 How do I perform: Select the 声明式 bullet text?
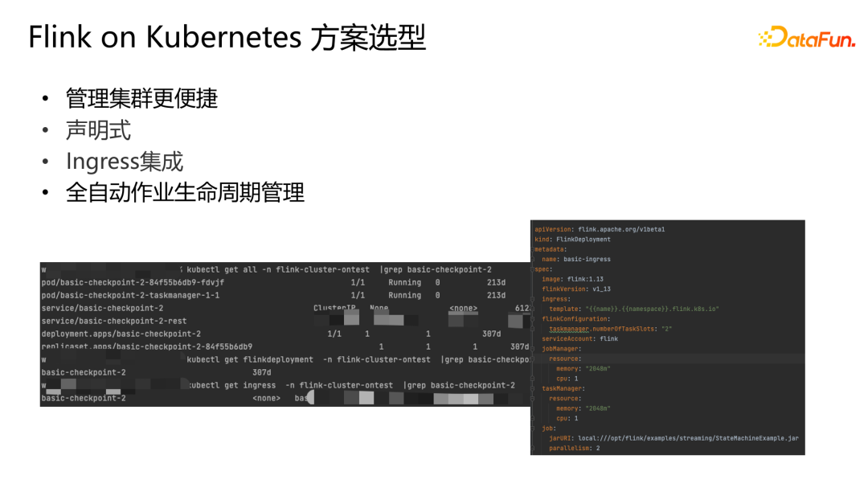point(98,130)
